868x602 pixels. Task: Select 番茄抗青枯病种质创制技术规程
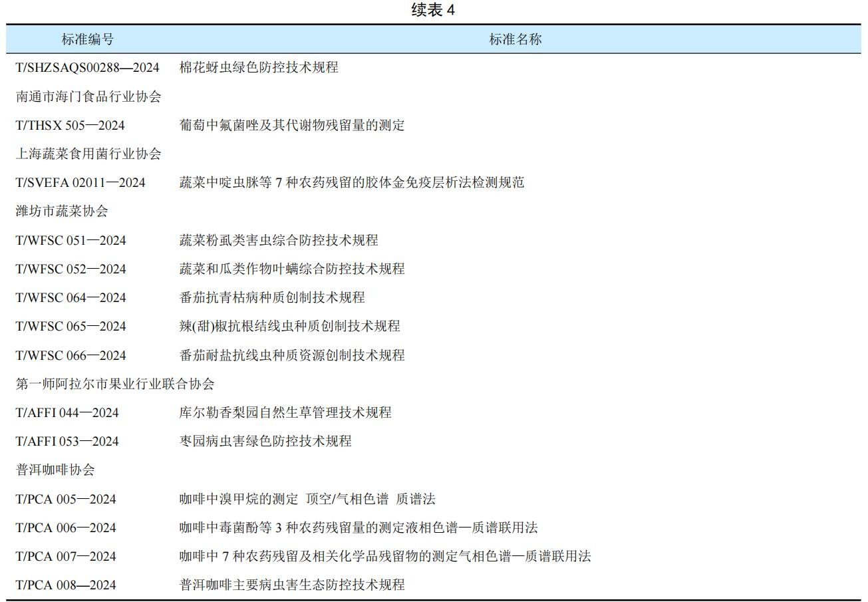click(x=272, y=297)
